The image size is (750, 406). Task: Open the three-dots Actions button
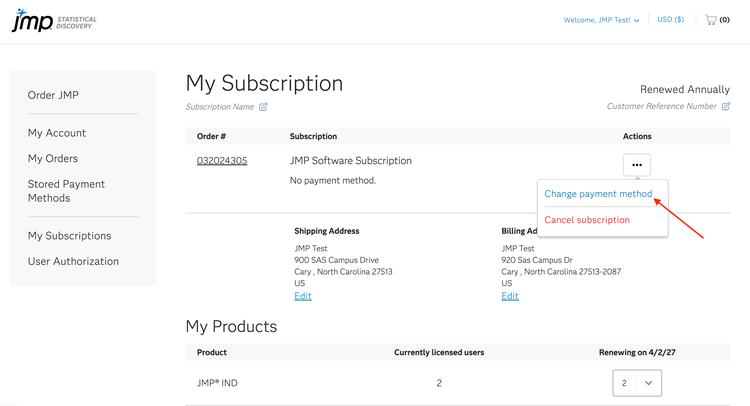pos(637,165)
